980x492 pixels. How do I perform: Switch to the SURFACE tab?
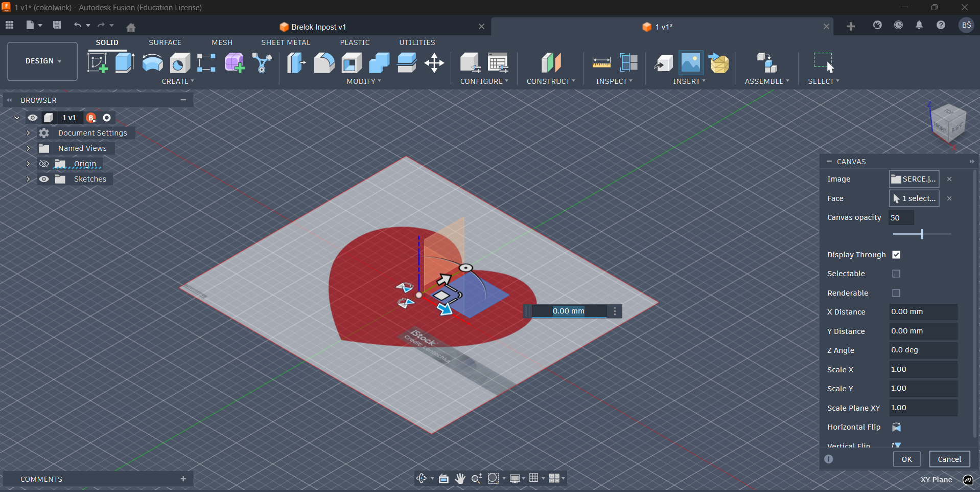[165, 42]
